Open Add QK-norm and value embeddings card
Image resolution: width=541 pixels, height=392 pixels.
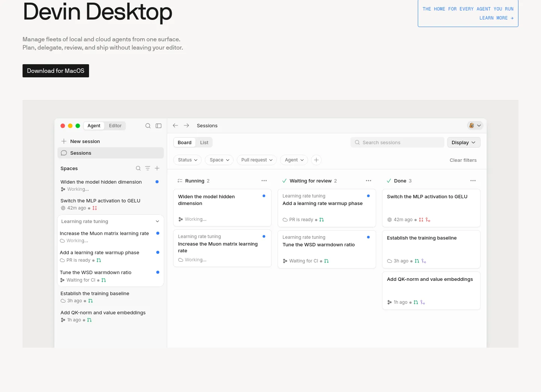pos(431,291)
